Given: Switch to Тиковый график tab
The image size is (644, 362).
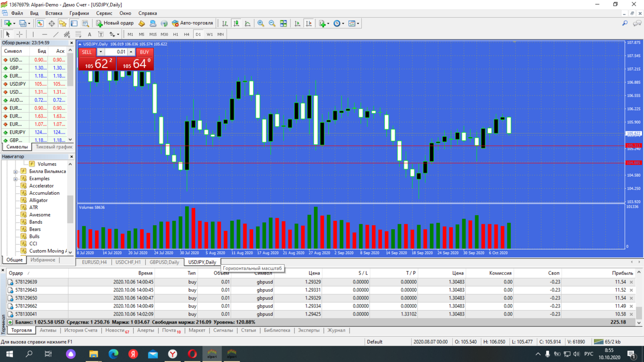Looking at the screenshot, I should [x=54, y=147].
